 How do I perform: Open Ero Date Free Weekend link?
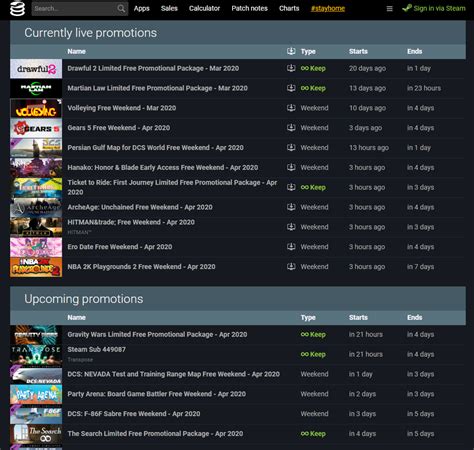click(120, 247)
